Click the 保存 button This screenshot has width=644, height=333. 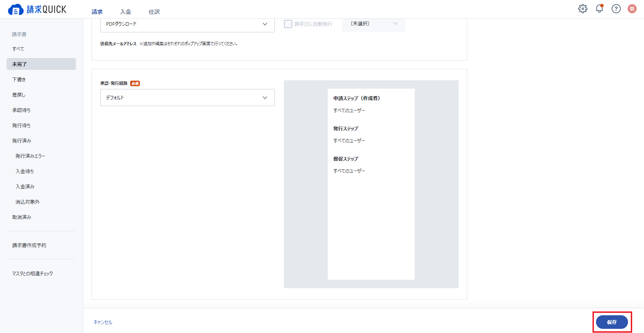612,322
